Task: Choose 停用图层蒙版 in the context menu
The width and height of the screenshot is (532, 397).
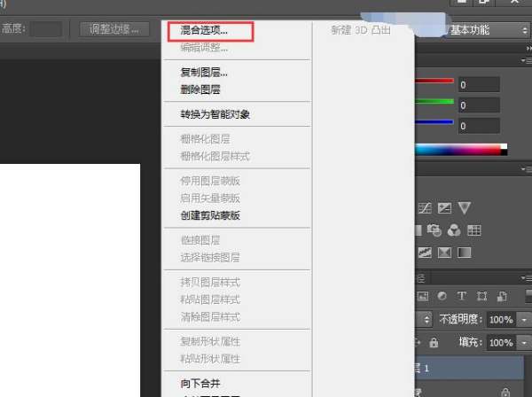Action: [x=210, y=181]
